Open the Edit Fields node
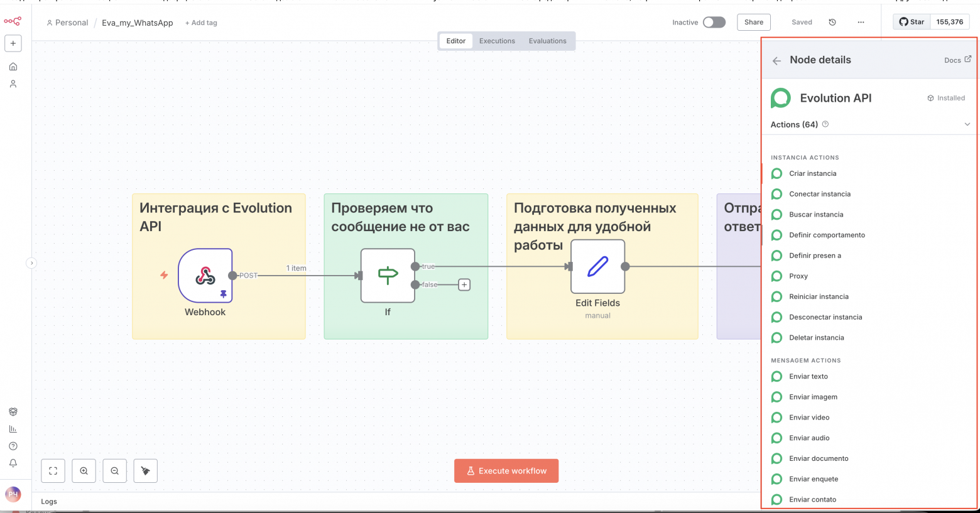Screen dimensions: 980x513 click(597, 267)
